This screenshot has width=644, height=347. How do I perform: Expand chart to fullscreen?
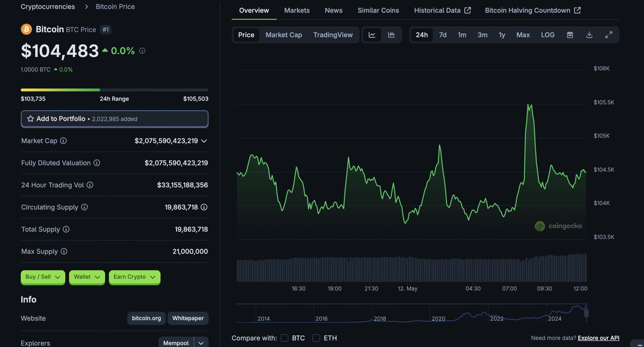[x=609, y=35]
